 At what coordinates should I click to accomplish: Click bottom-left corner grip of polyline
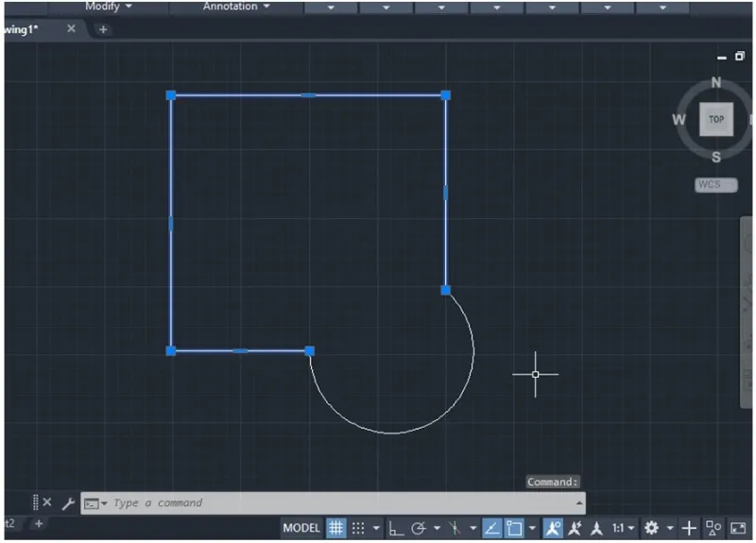(x=171, y=350)
